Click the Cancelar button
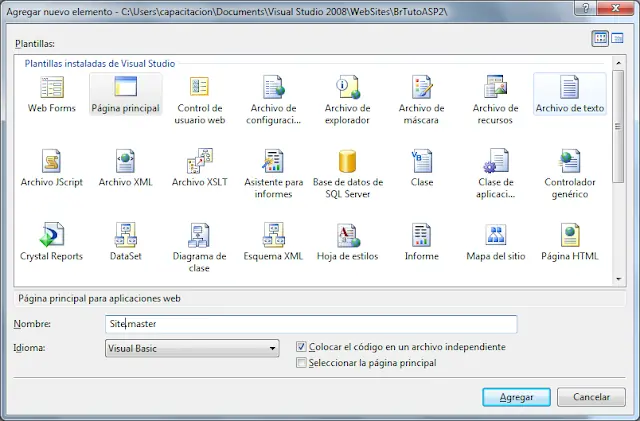The height and width of the screenshot is (421, 640). [591, 397]
